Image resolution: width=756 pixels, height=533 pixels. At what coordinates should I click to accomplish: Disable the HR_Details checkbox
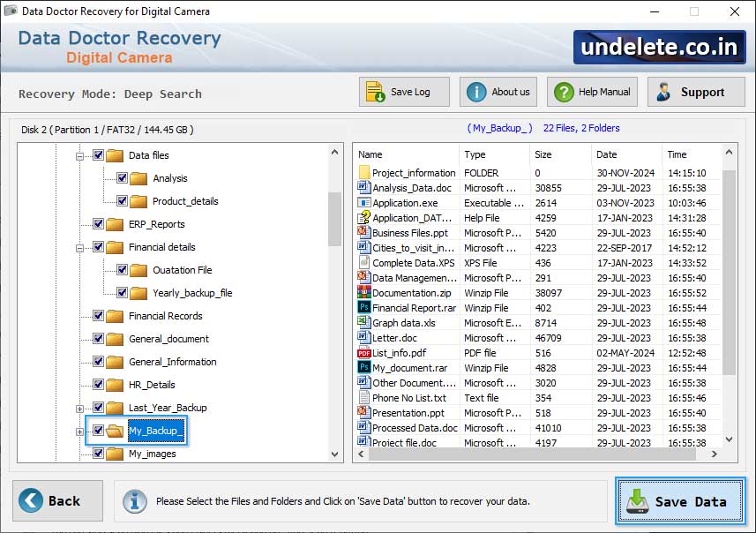(x=96, y=385)
